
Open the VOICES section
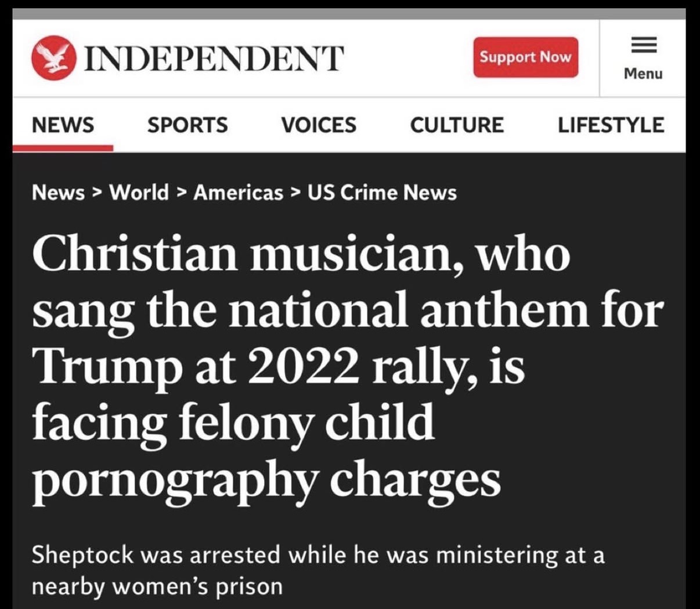[319, 125]
